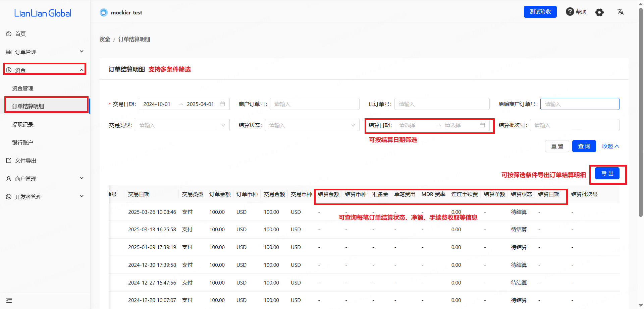Open 银行账户 menu item

pos(23,143)
